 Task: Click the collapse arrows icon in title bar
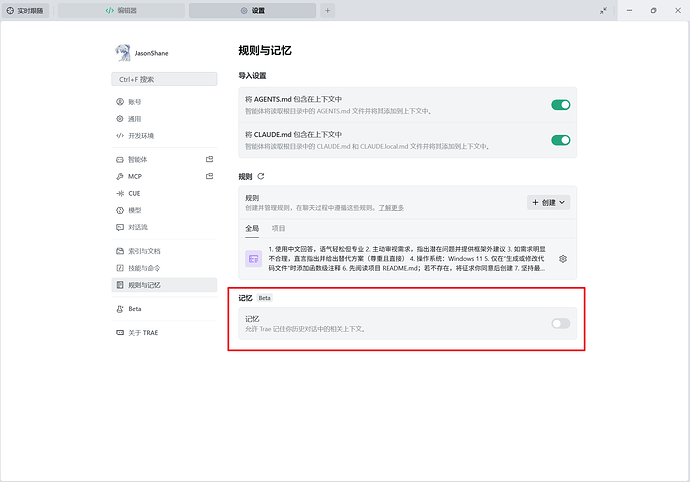click(603, 11)
